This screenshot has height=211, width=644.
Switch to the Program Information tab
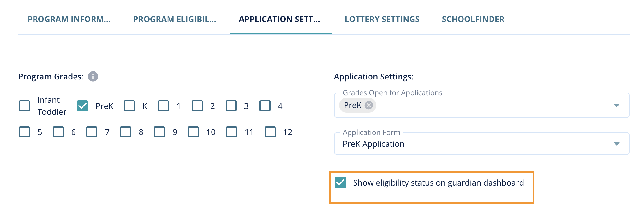[x=69, y=19]
